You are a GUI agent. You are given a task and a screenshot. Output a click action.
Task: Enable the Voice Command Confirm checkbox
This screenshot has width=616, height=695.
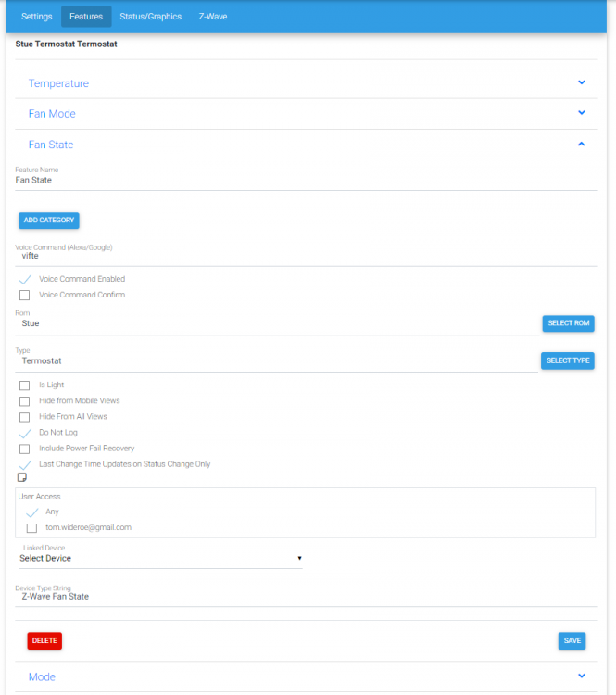coord(25,295)
